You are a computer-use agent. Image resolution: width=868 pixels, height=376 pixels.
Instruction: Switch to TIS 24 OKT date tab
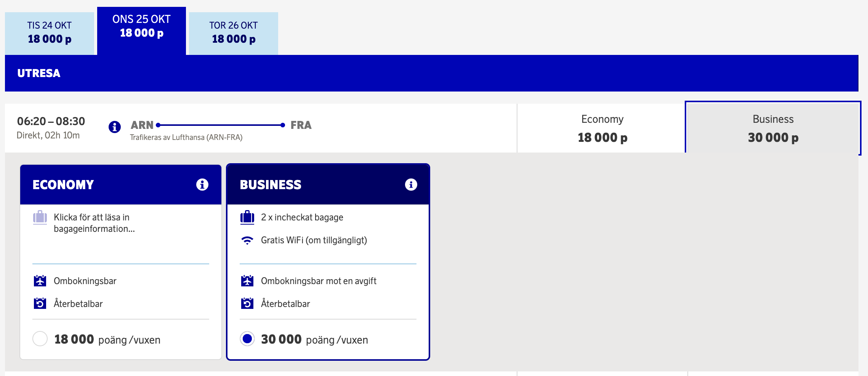click(x=50, y=33)
